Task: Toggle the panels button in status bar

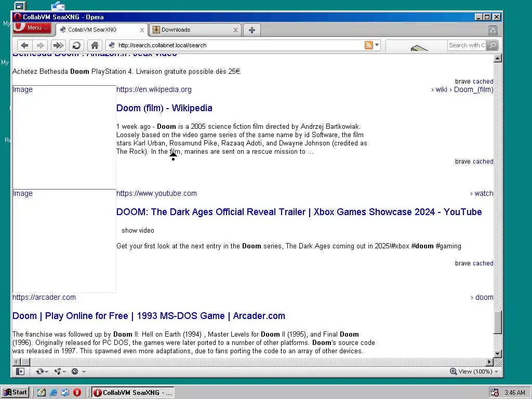Action: click(20, 371)
